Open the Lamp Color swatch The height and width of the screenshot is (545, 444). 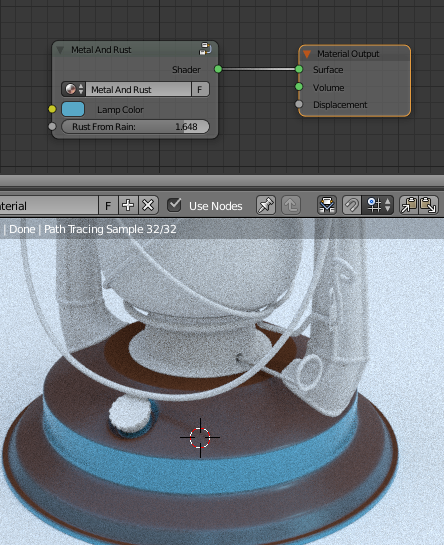point(73,109)
